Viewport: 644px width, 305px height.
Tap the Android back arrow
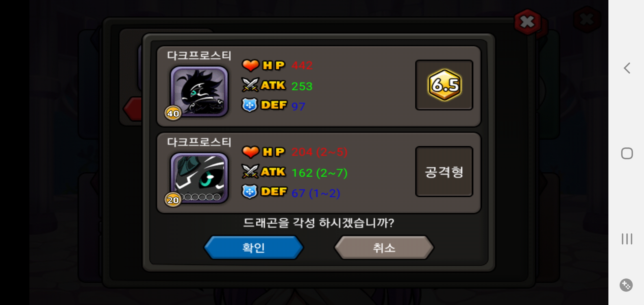coord(627,68)
